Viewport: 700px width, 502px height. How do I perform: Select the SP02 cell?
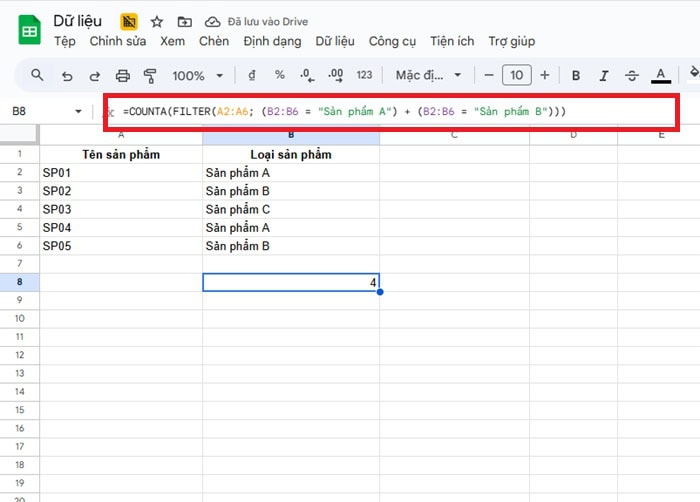121,191
